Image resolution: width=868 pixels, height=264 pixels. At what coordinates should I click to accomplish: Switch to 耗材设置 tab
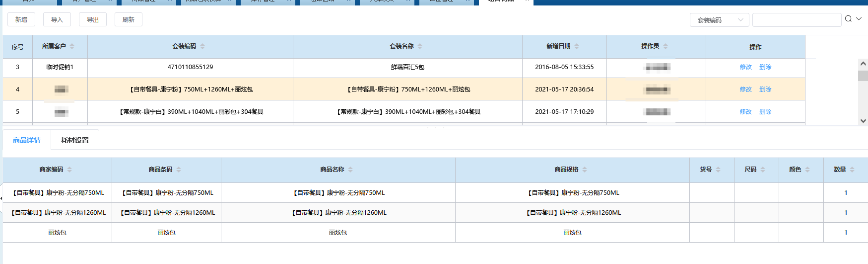[x=75, y=140]
